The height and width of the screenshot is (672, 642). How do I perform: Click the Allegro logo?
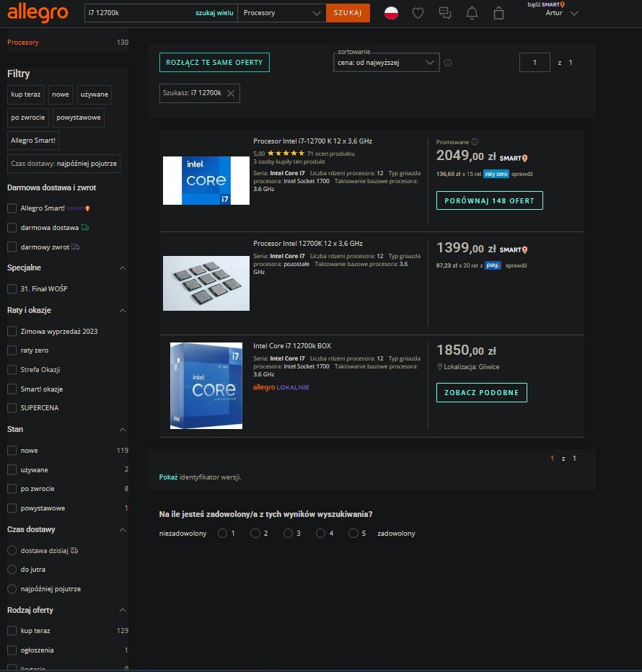coord(38,12)
